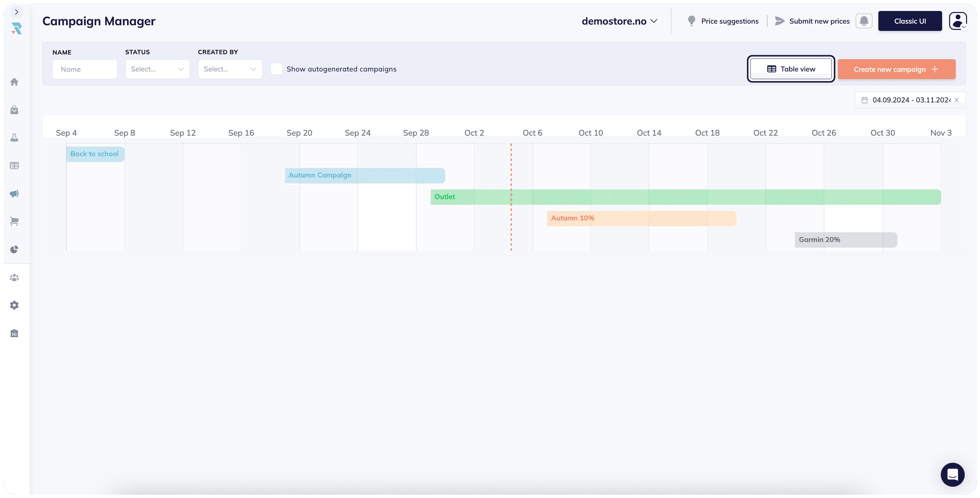The height and width of the screenshot is (498, 980).
Task: Click Create new campaign button
Action: (896, 69)
